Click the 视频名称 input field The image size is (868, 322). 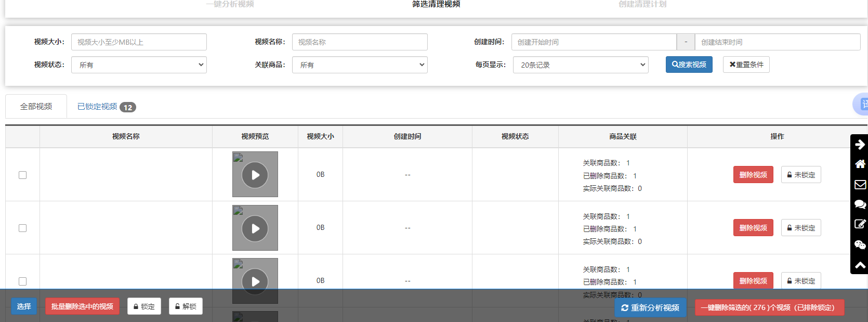pos(360,42)
